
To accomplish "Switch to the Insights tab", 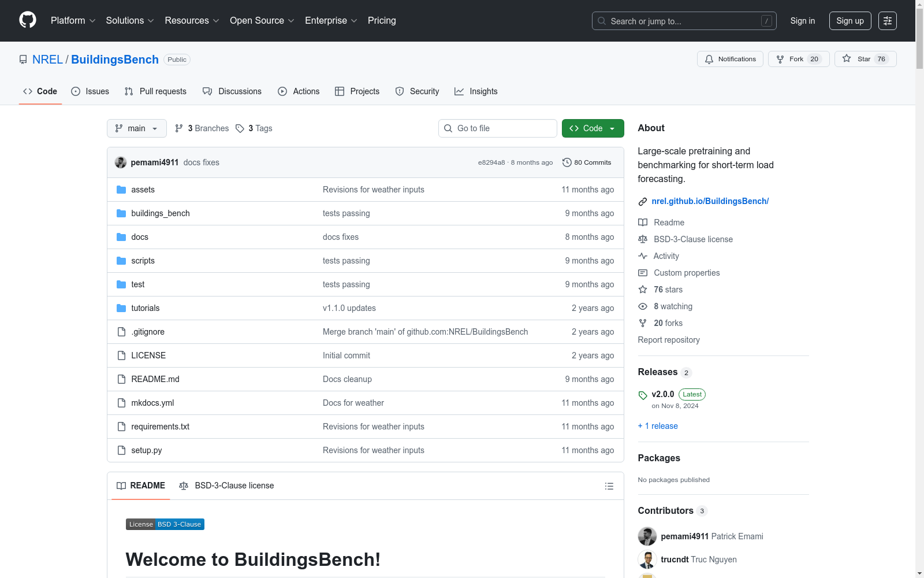I will (x=476, y=91).
